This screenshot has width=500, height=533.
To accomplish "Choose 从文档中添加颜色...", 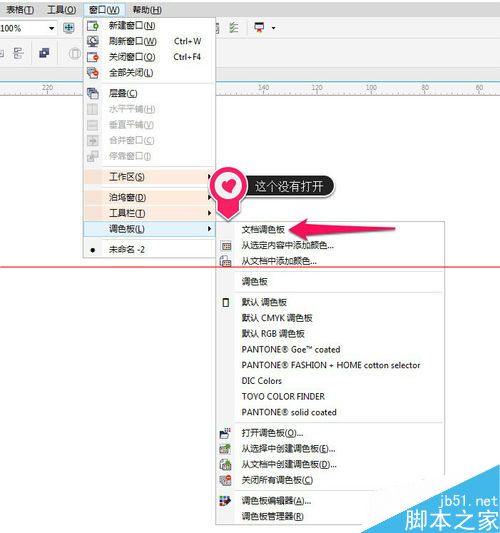I will click(330, 261).
